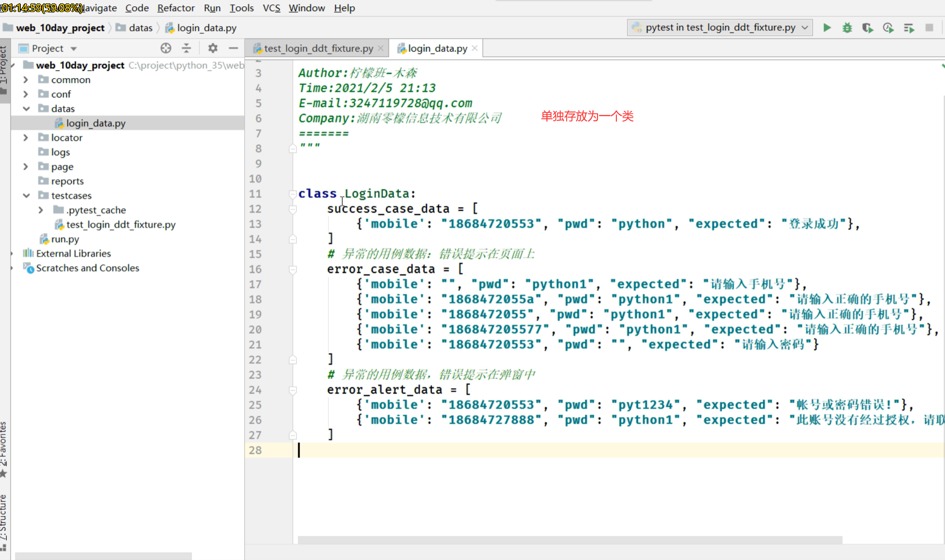This screenshot has width=945, height=560.
Task: Click the collapse all icon in Project panel
Action: pyautogui.click(x=186, y=48)
